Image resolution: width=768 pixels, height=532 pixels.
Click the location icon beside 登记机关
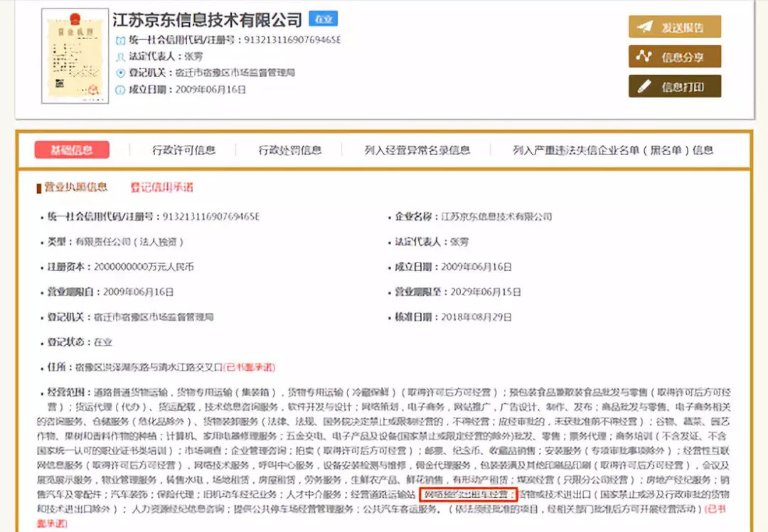coord(120,73)
